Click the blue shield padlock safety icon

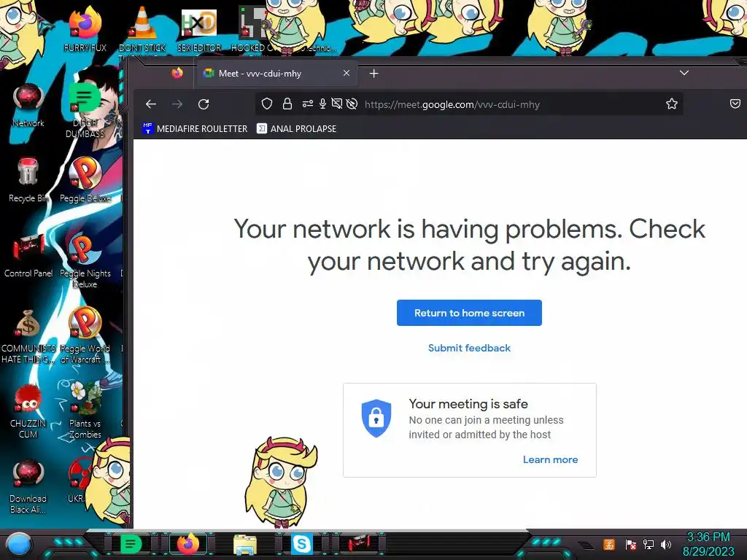(376, 418)
